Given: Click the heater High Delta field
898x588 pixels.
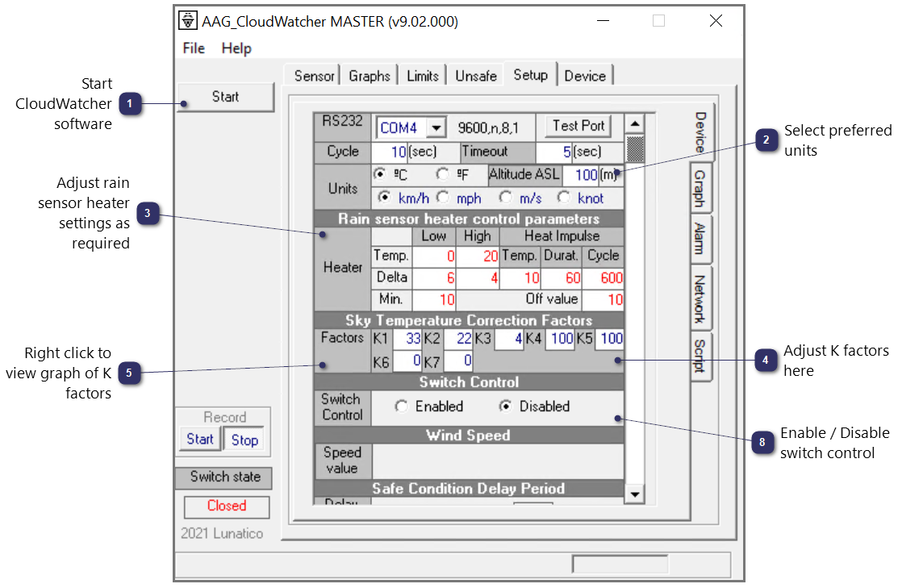Looking at the screenshot, I should point(478,277).
